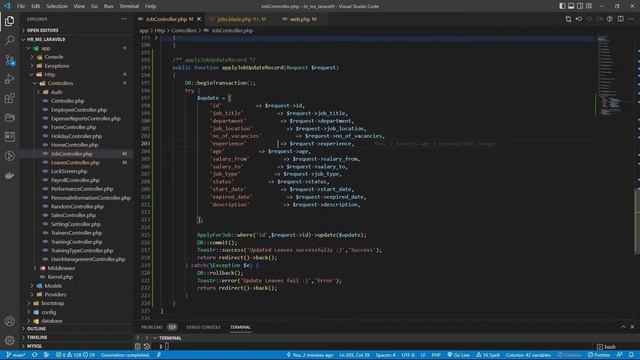Screen dimensions: 640x360
Task: Expand the TIMELINE section
Action: tap(77, 338)
